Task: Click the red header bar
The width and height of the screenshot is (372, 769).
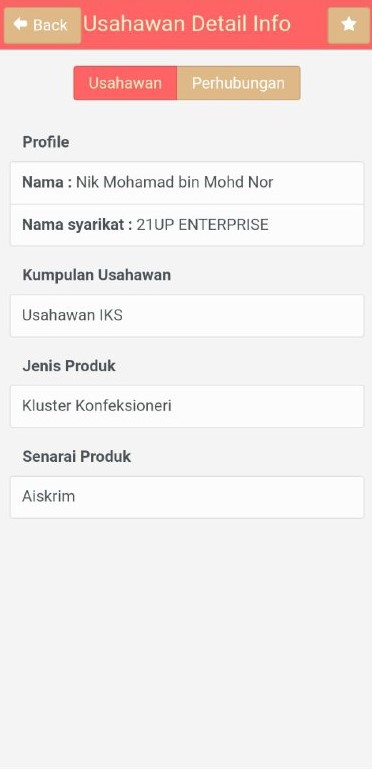Action: click(x=186, y=25)
